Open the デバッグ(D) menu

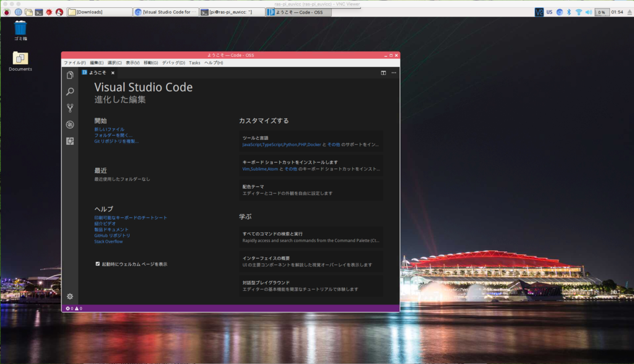point(173,63)
